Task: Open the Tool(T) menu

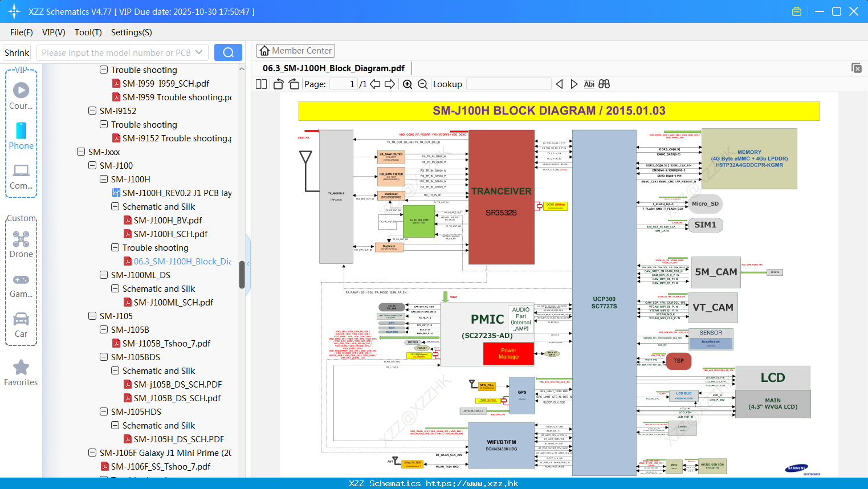Action: [88, 32]
